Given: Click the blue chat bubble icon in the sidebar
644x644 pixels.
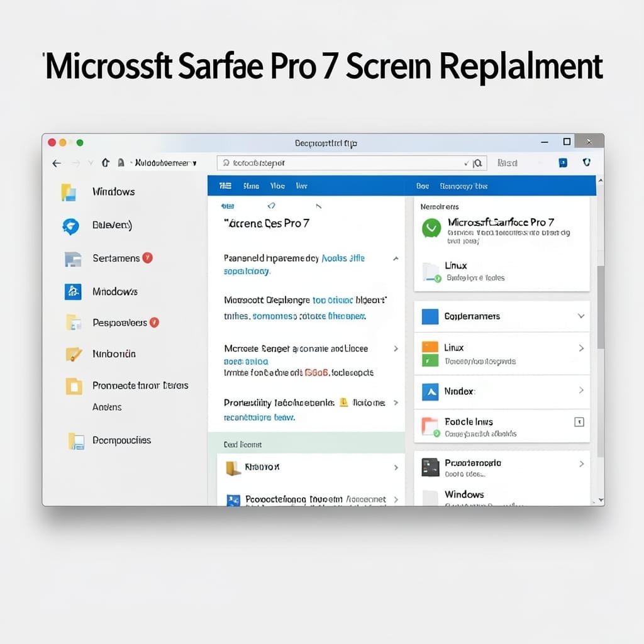Looking at the screenshot, I should [x=70, y=226].
